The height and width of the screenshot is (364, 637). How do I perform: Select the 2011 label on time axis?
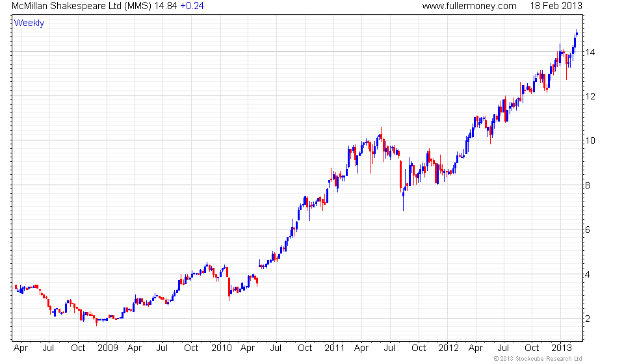pyautogui.click(x=334, y=348)
